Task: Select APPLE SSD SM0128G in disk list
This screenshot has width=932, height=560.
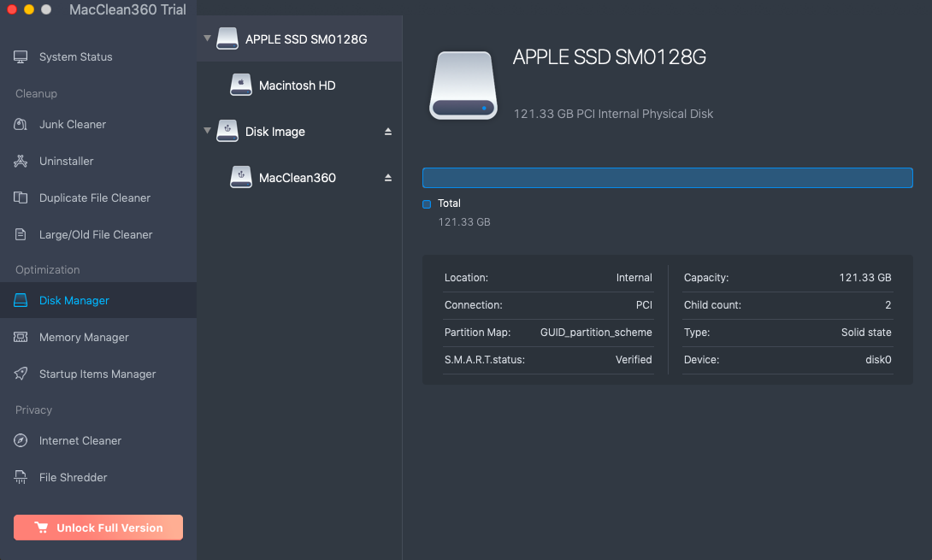Action: (x=299, y=38)
